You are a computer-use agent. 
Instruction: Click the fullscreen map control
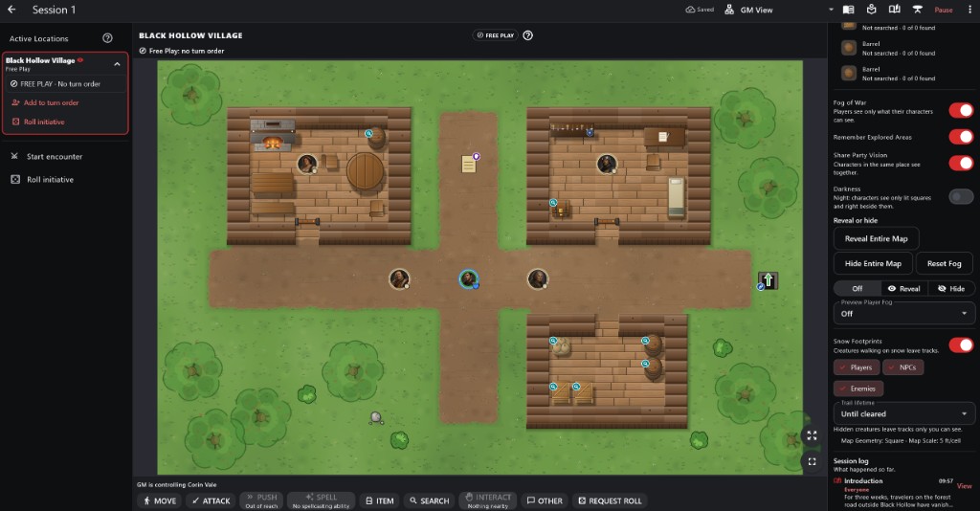click(812, 461)
